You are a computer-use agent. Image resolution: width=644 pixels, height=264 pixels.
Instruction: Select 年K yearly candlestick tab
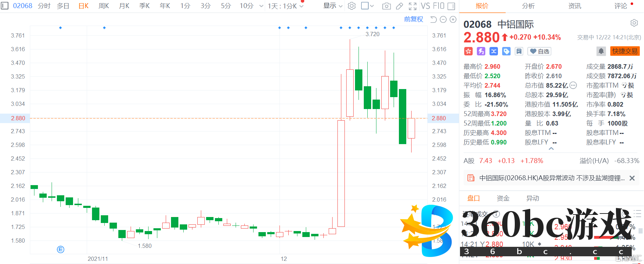[165, 6]
